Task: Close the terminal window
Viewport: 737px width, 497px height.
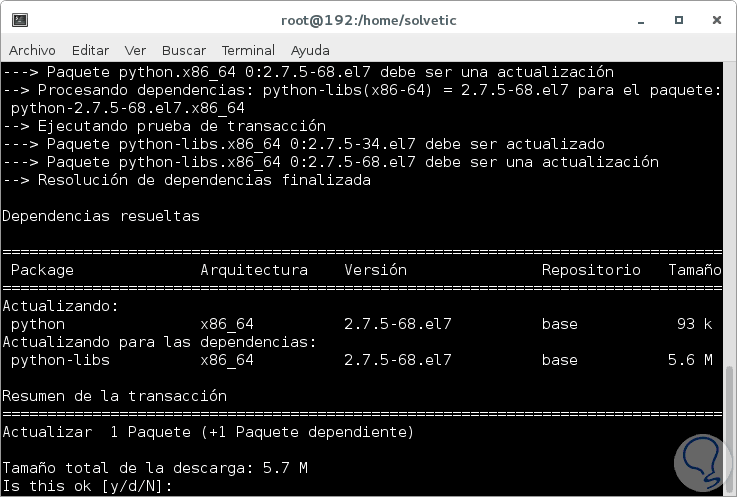Action: pos(716,20)
